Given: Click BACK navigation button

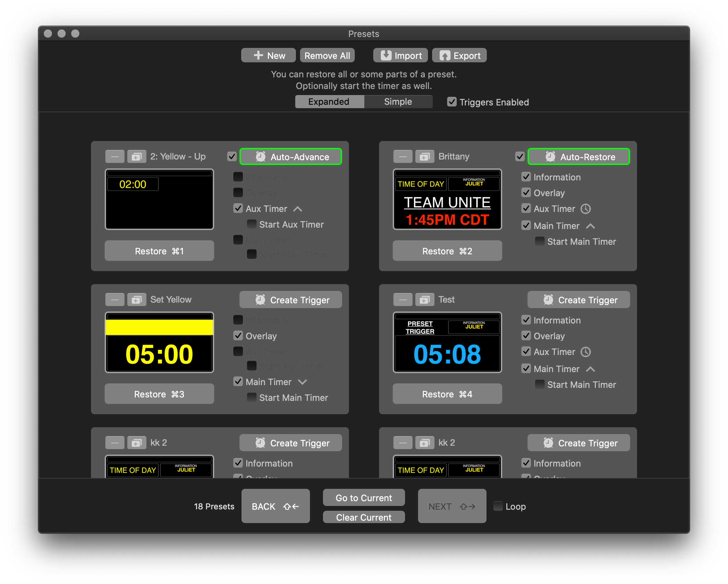Looking at the screenshot, I should (276, 506).
